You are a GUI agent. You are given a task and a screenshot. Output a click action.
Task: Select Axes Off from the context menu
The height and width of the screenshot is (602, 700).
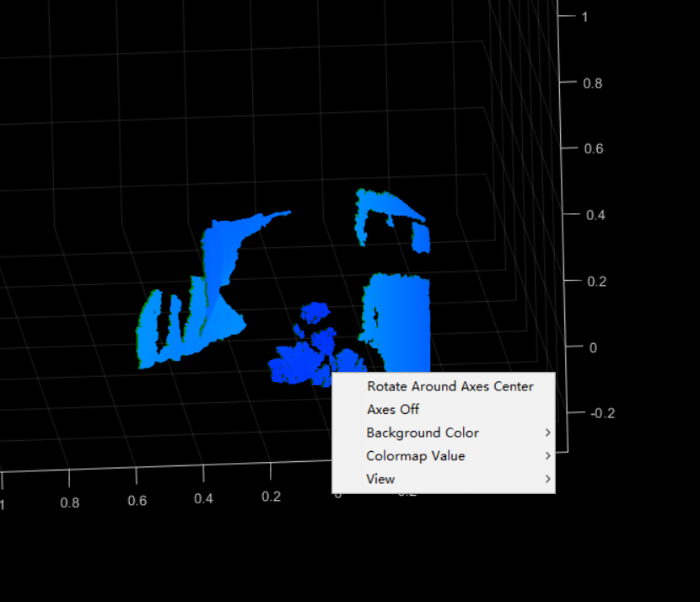(x=393, y=409)
